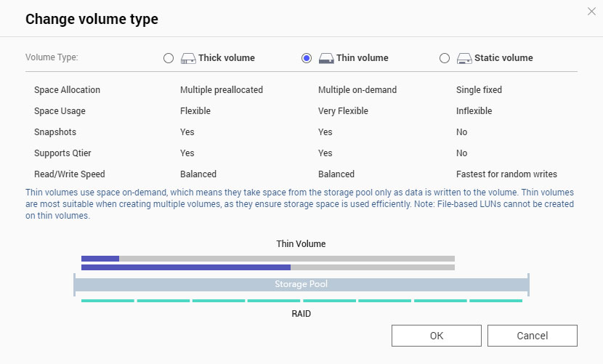Click the blue thin volumes description text

[301, 204]
